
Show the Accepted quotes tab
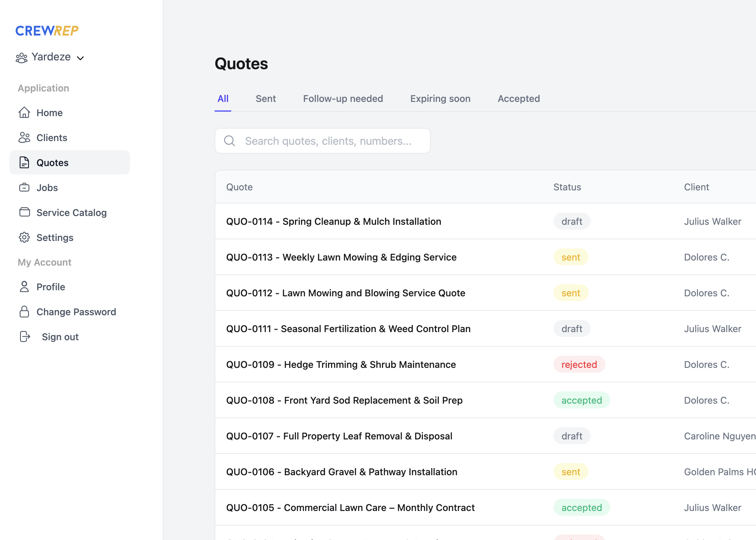519,99
